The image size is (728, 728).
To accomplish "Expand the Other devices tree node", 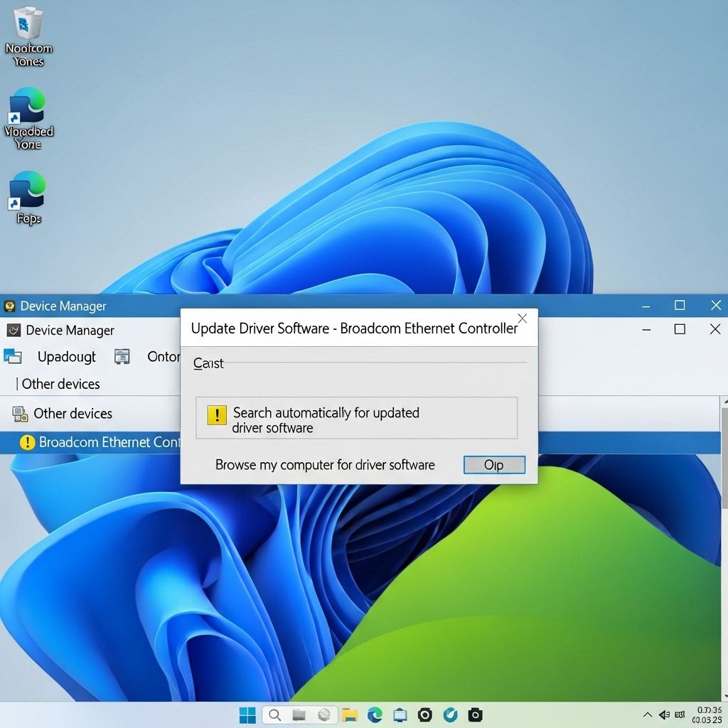I will (73, 414).
